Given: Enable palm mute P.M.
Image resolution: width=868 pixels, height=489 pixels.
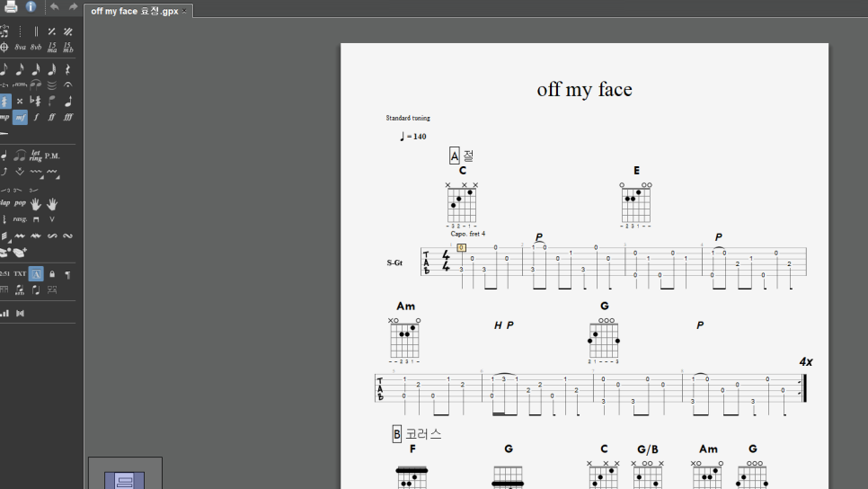Looking at the screenshot, I should click(52, 156).
